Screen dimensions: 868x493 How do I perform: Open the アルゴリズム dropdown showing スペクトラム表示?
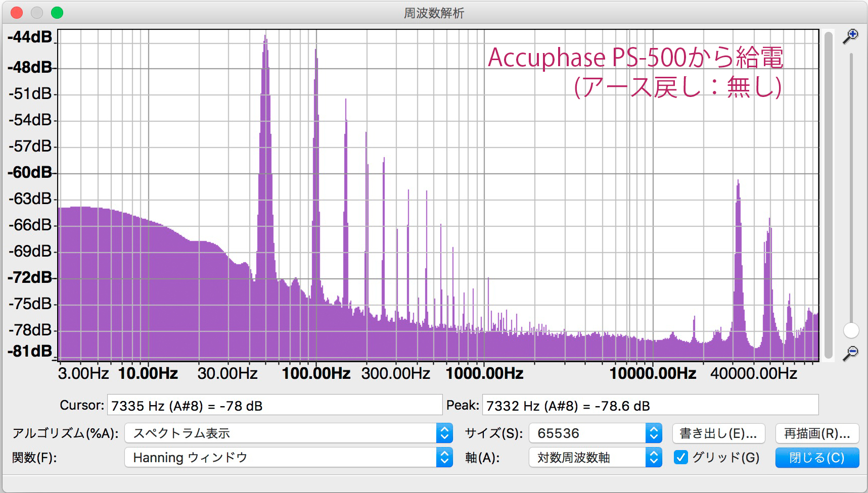288,433
